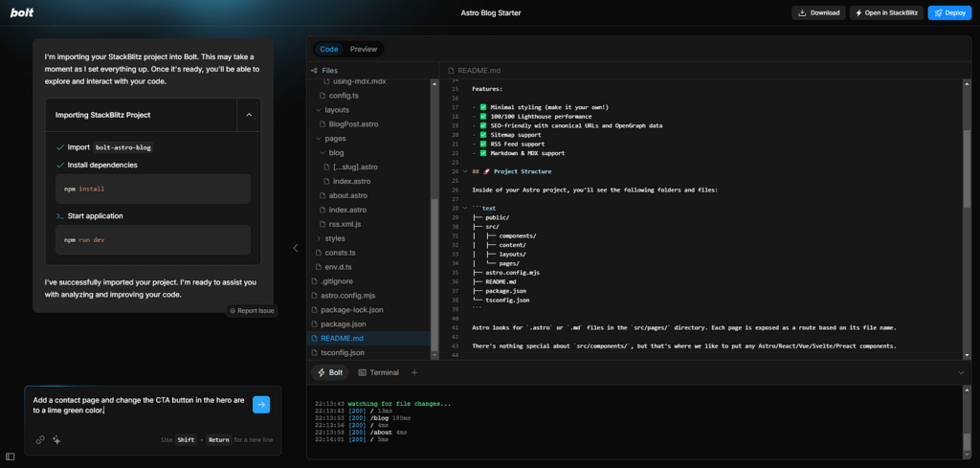
Task: Add a new terminal with the plus icon
Action: pyautogui.click(x=414, y=372)
